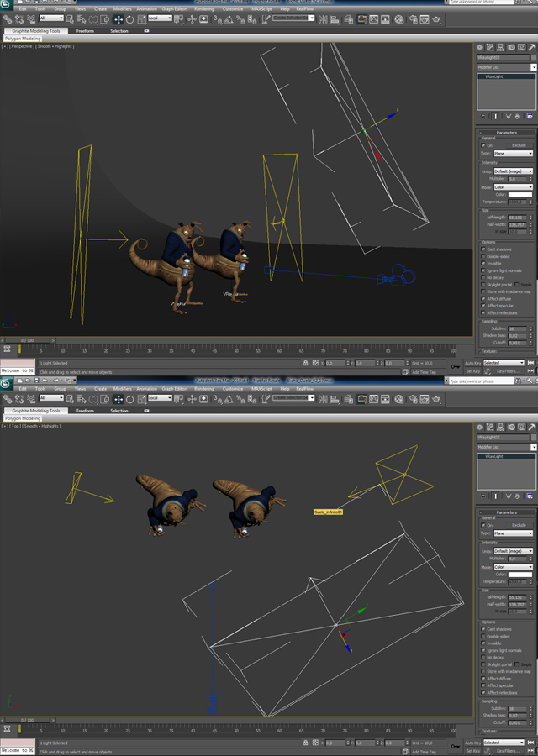Image resolution: width=538 pixels, height=756 pixels.
Task: Open the Local coordinate system dropdown in upper toolbar
Action: point(160,18)
